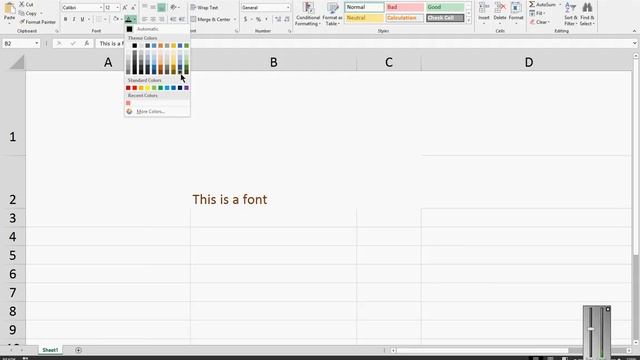Decrease the cell indent
The image size is (640, 360).
(173, 19)
